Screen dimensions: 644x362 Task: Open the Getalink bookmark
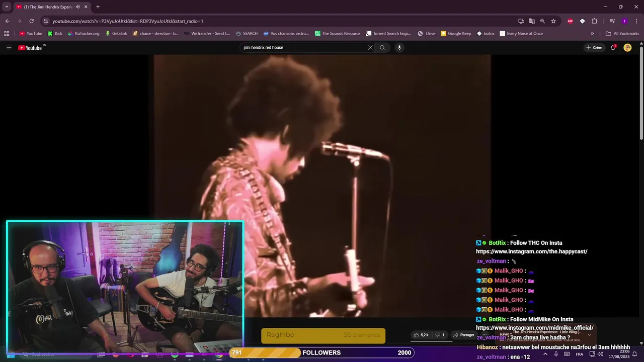(x=115, y=34)
